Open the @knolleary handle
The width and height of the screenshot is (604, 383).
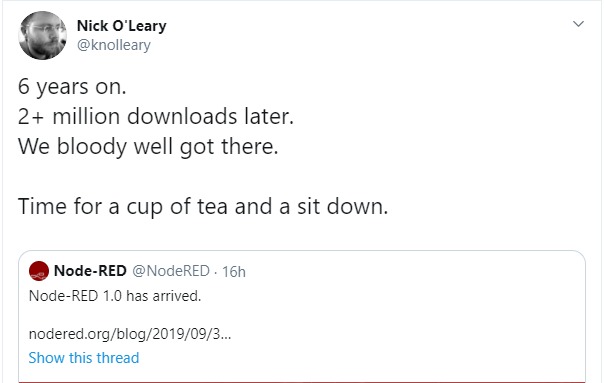pos(114,45)
